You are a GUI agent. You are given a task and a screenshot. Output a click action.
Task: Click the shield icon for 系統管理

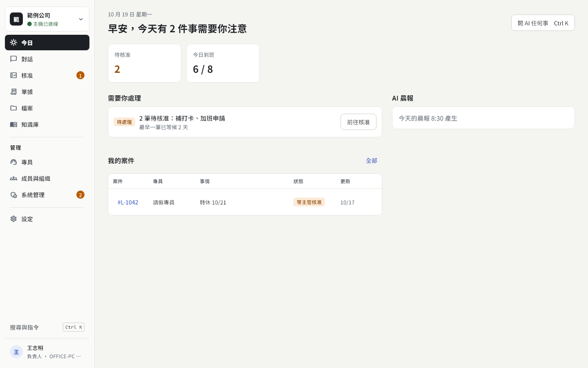(13, 195)
